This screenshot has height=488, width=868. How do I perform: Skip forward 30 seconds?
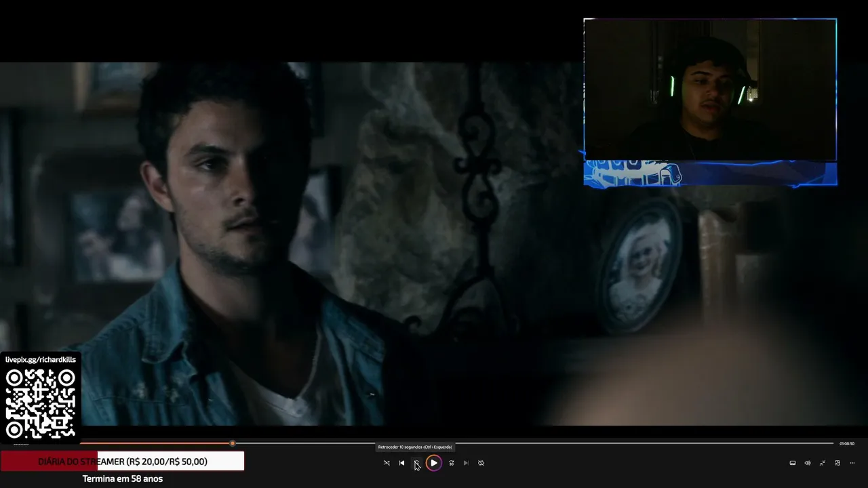[452, 463]
